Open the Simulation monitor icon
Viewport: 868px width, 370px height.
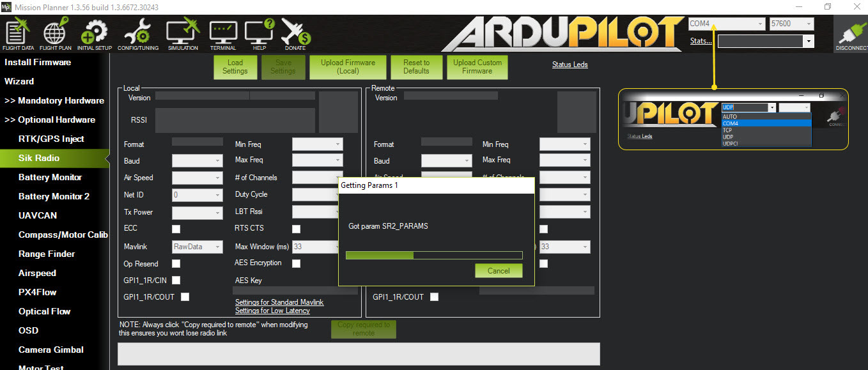[183, 34]
